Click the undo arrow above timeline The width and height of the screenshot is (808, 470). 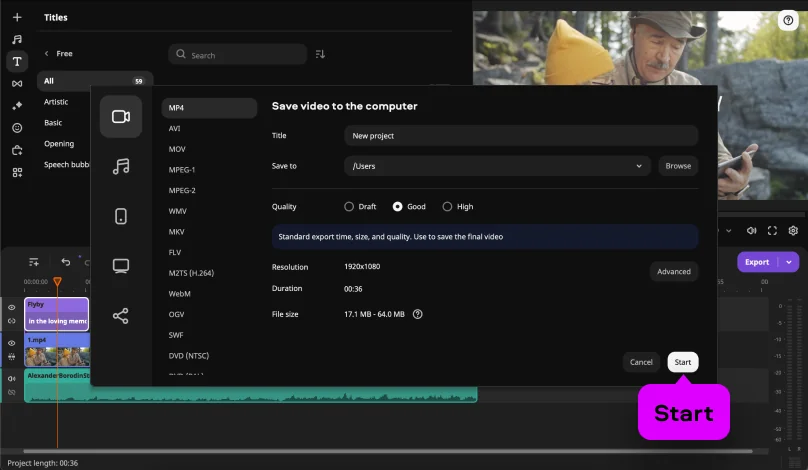pyautogui.click(x=65, y=262)
